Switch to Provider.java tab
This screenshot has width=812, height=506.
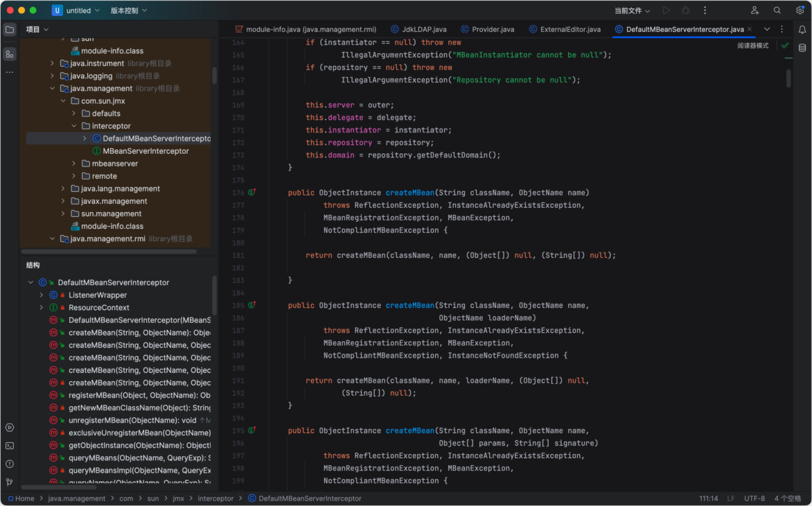(x=487, y=30)
